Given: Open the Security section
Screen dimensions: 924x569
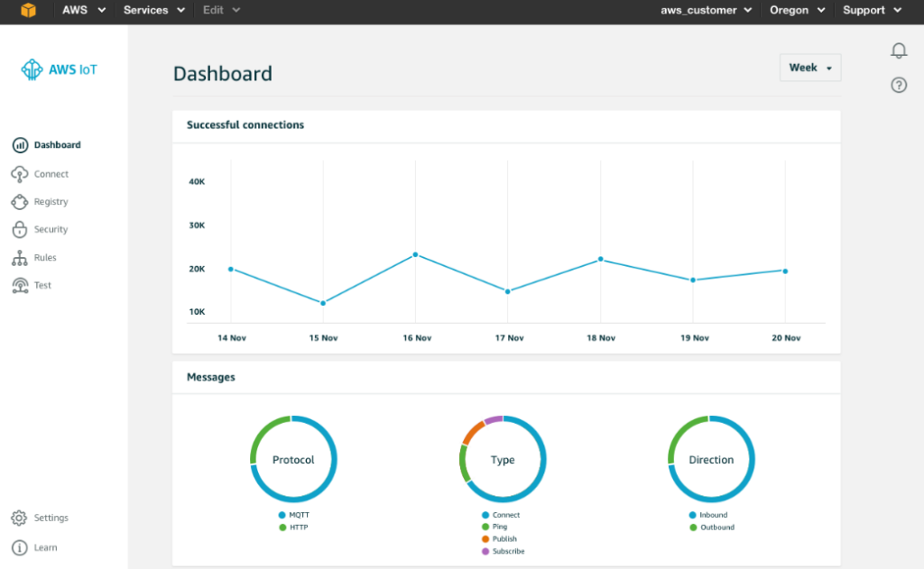Looking at the screenshot, I should click(20, 229).
